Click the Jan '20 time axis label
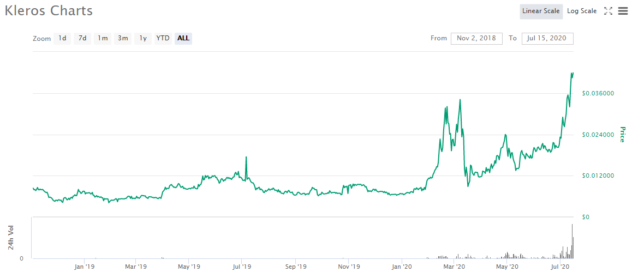Image resolution: width=644 pixels, height=278 pixels. click(x=402, y=267)
